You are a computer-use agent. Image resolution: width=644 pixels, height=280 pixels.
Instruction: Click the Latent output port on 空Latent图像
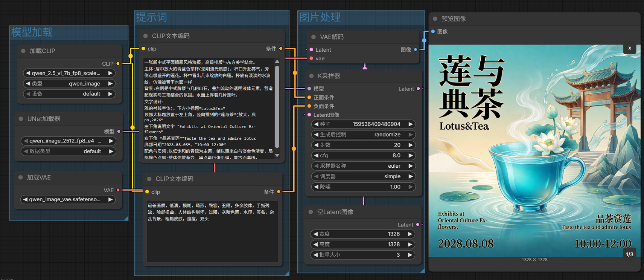(418, 225)
